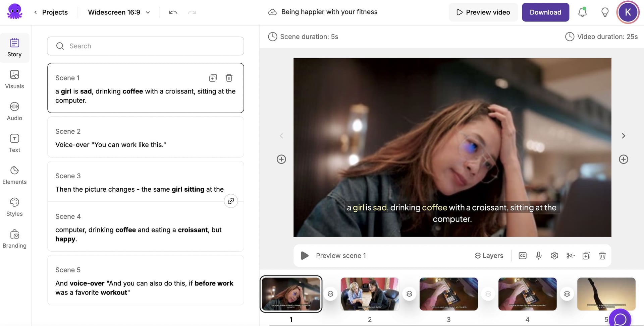
Task: Toggle link between Scene 3 and 4
Action: tap(231, 201)
